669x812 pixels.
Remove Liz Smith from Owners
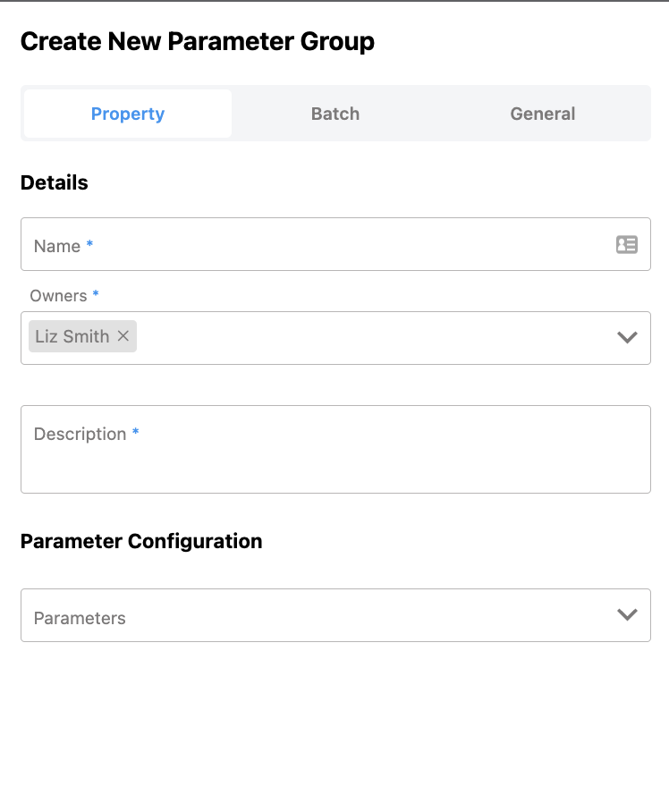pos(123,336)
